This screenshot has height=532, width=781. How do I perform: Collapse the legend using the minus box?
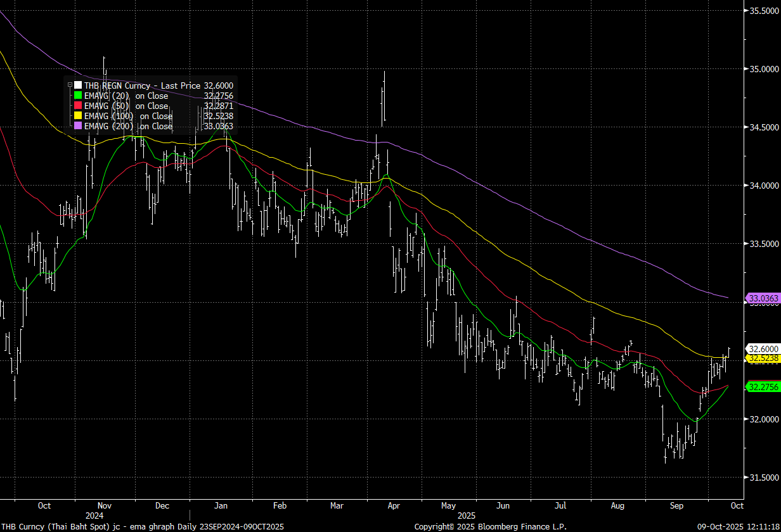click(68, 85)
